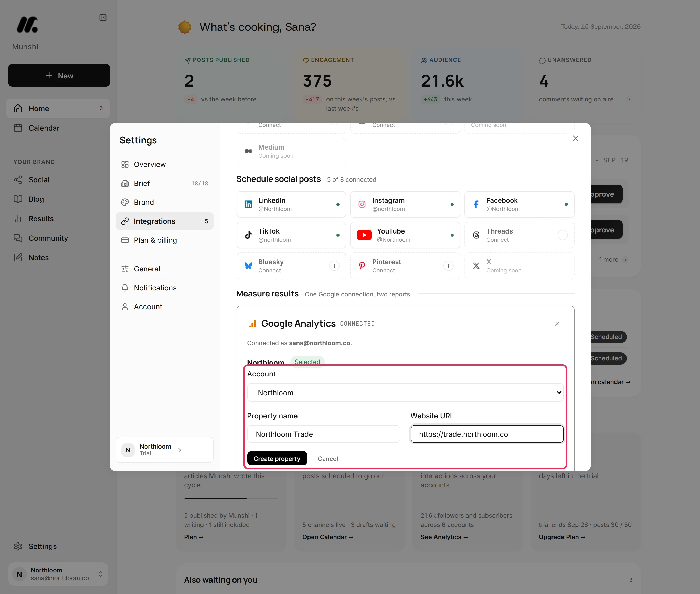
Task: Click the Google Analytics bar chart icon
Action: pos(252,324)
